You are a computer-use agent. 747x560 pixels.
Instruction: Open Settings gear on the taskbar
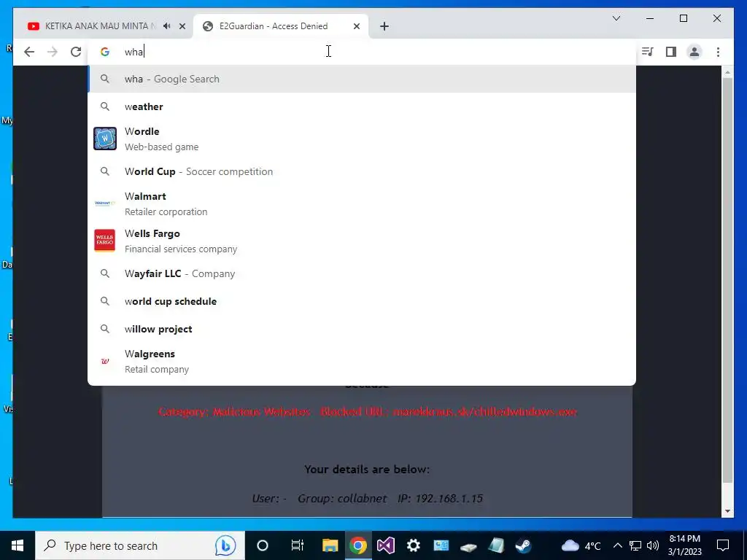coord(413,545)
